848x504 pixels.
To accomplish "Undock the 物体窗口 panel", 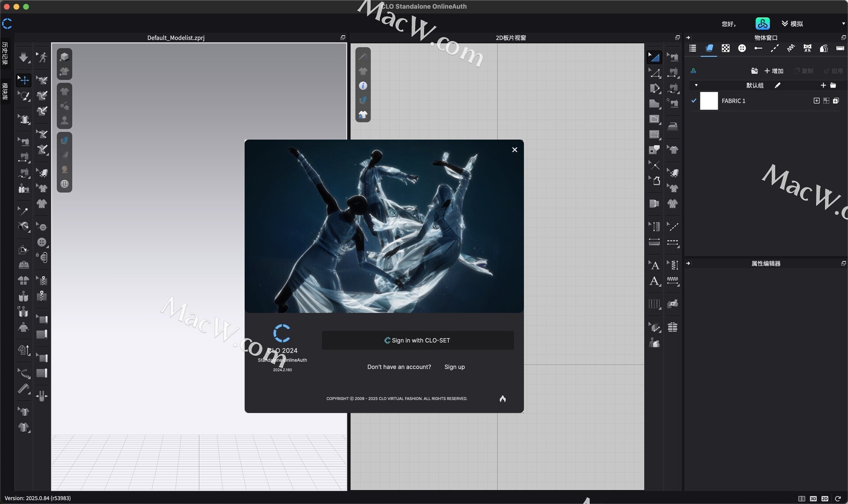I will (843, 38).
